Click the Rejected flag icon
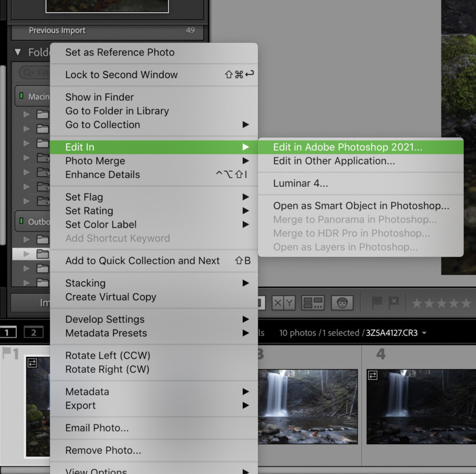Viewport: 476px width, 474px height. pyautogui.click(x=393, y=302)
